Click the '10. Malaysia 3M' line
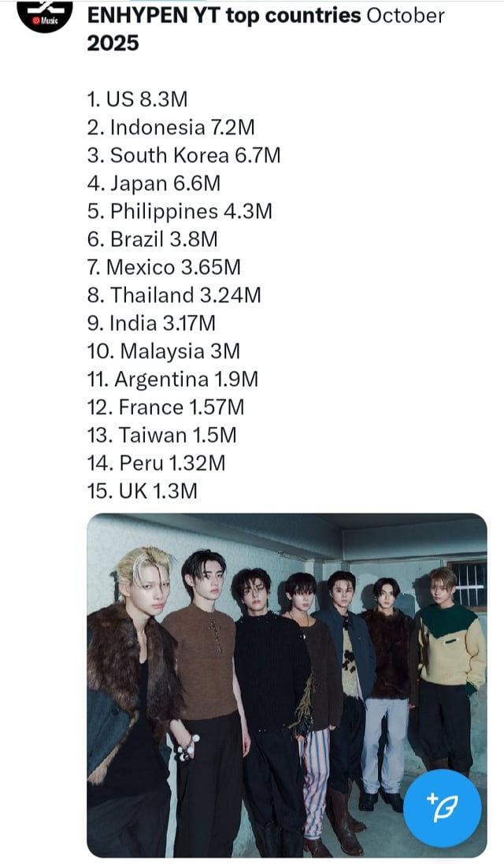Viewport: 504px width, 864px height. [164, 351]
